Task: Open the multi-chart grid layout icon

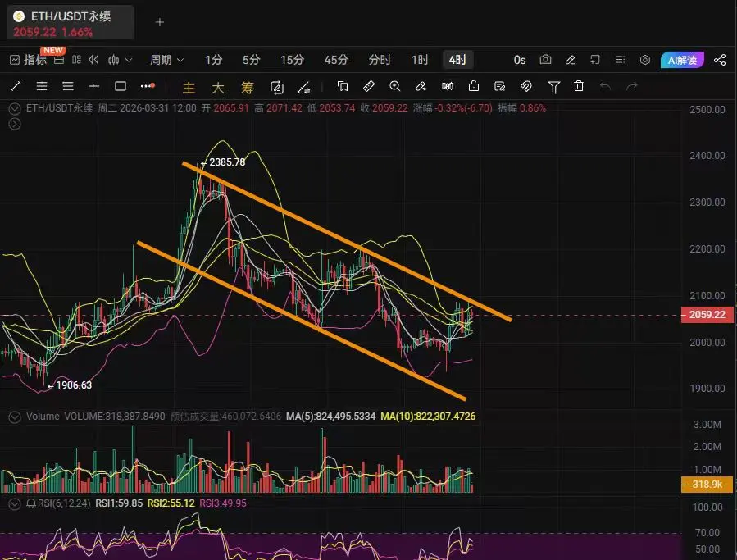Action: [x=76, y=60]
